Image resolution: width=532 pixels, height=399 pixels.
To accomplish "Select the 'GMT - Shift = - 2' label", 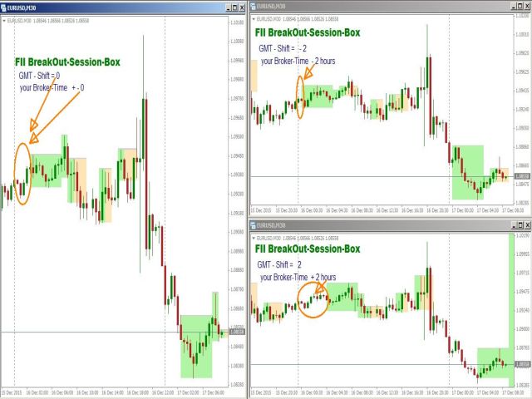I will [x=283, y=48].
